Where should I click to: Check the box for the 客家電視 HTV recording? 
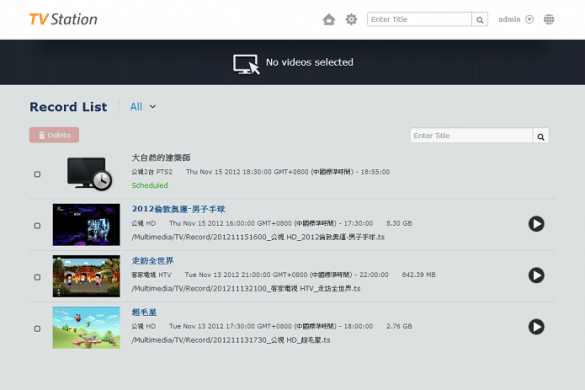point(37,277)
